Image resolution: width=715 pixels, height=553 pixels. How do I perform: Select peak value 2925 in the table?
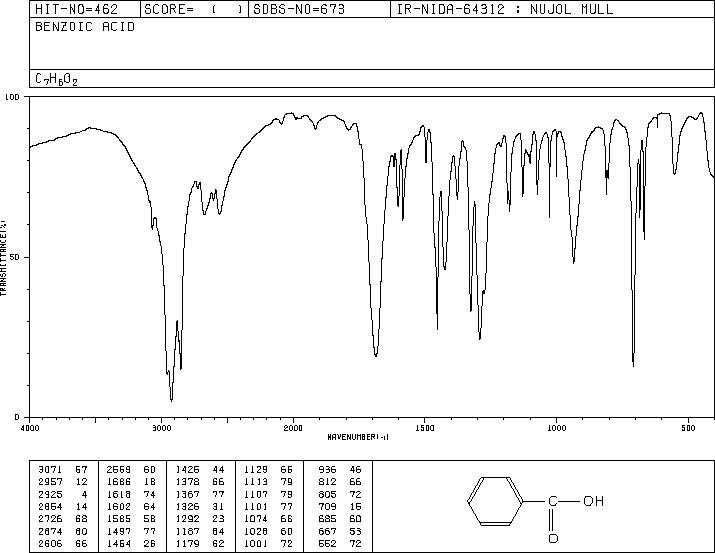pos(50,494)
